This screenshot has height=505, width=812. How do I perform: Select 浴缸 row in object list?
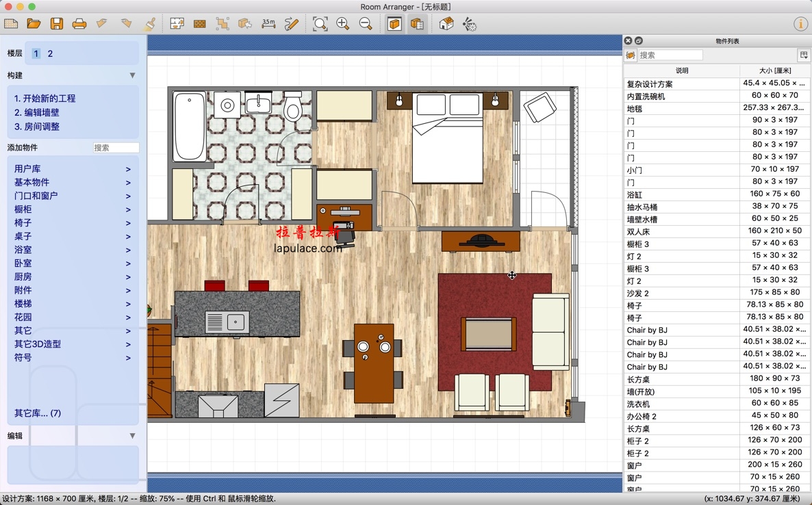coord(717,194)
